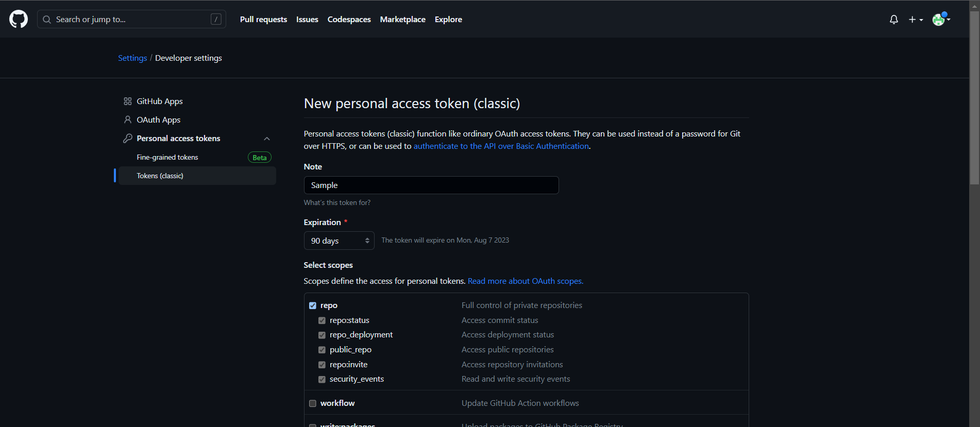The height and width of the screenshot is (427, 980).
Task: Open OAuth Apps sidebar item
Action: click(197, 120)
